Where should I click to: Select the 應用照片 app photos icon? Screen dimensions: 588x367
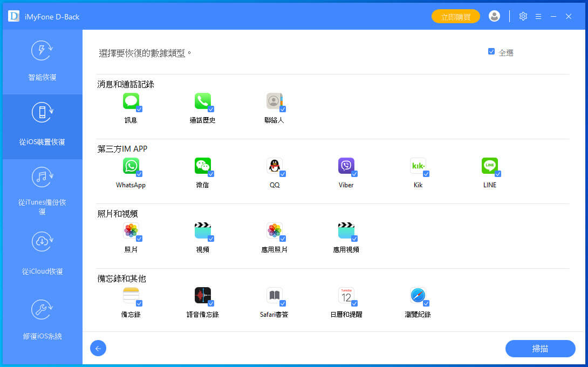275,230
